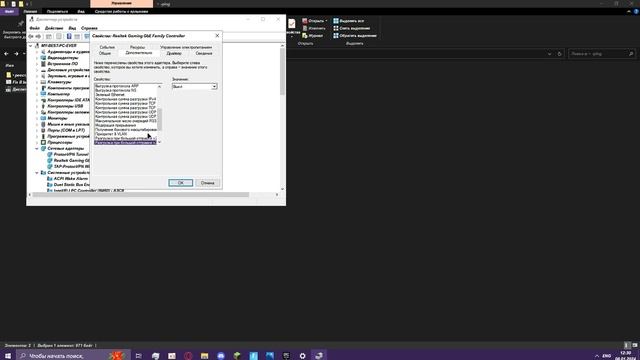Expand Контроллеры USB tree node
Viewport: 640px width, 360px height.
click(x=37, y=106)
